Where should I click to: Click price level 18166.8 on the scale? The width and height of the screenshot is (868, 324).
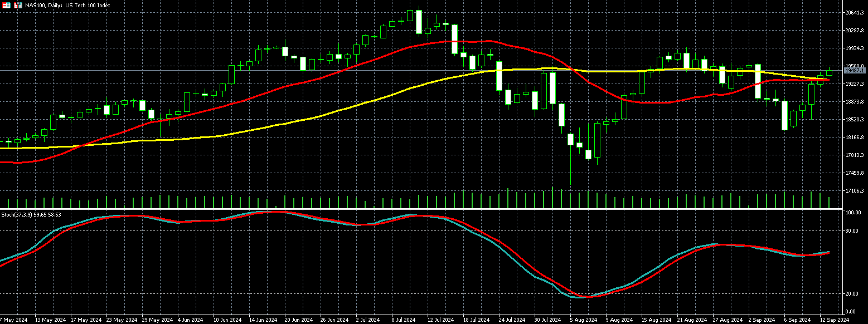[x=854, y=137]
